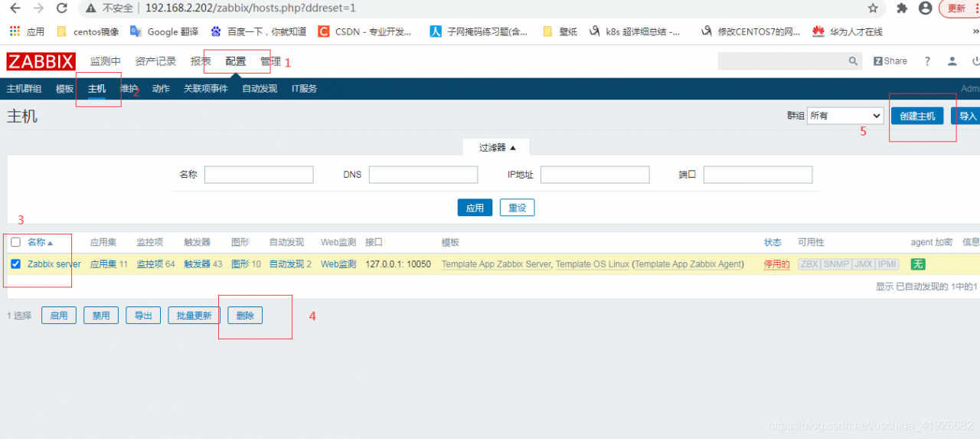Open the browser extensions puzzle icon
The image size is (980, 439).
point(902,8)
